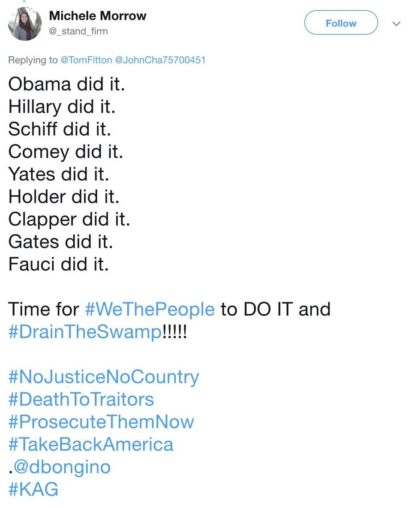Open the Michele Morrow display name
420x508 pixels.
98,16
